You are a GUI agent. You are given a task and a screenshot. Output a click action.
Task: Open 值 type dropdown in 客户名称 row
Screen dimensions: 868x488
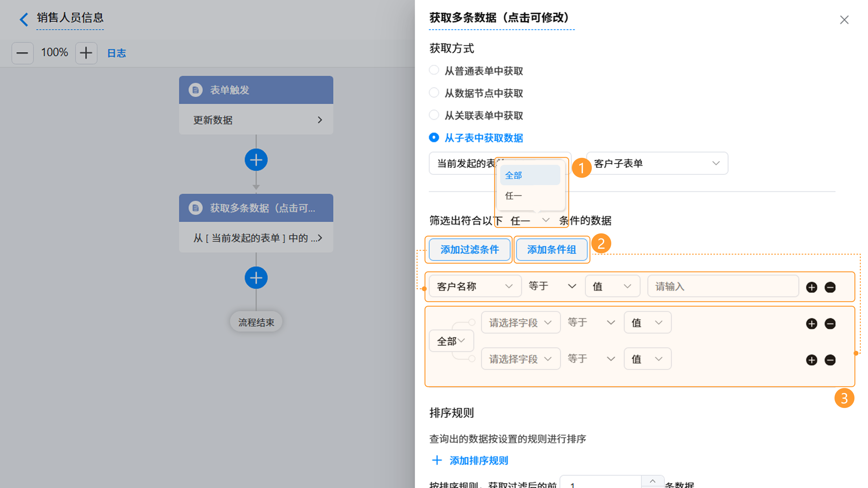tap(612, 286)
